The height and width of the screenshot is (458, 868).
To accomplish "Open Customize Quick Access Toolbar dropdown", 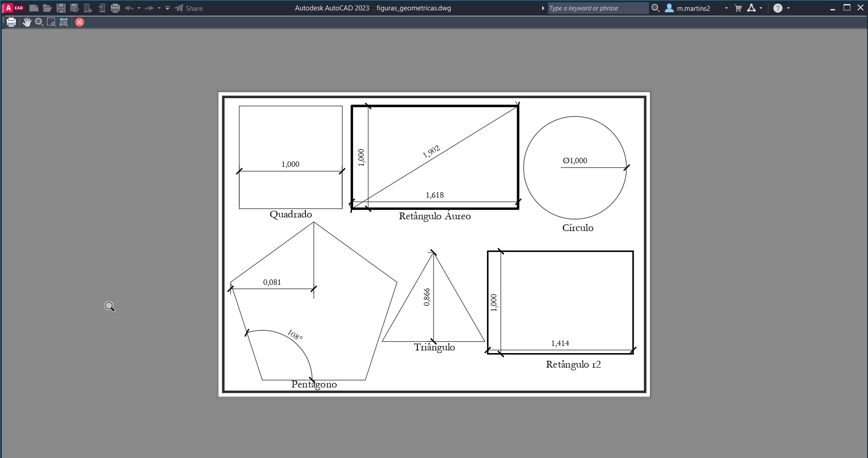I will 167,8.
